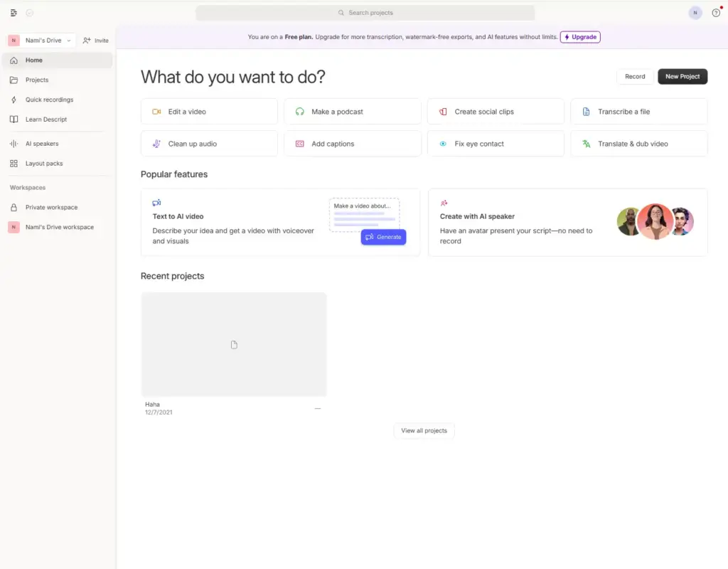Click the Record button

(635, 77)
